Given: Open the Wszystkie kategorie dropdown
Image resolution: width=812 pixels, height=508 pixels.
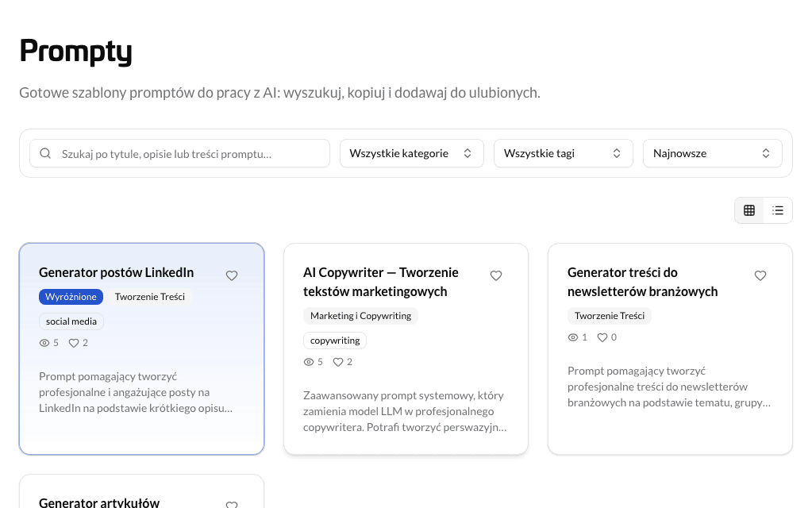Looking at the screenshot, I should pos(412,153).
